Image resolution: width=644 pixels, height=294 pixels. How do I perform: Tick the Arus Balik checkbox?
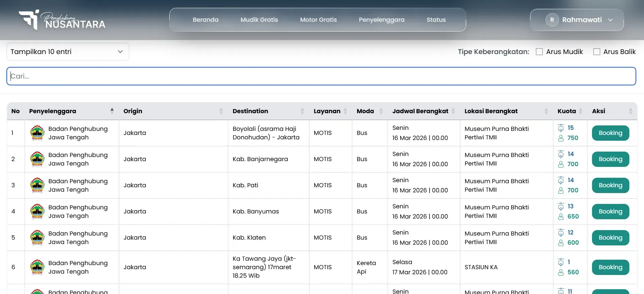(x=596, y=52)
